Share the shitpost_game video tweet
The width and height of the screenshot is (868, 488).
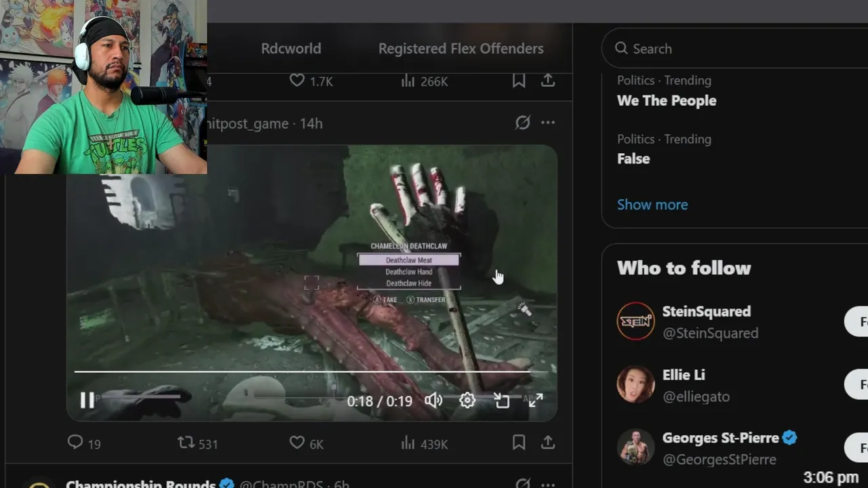tap(548, 443)
